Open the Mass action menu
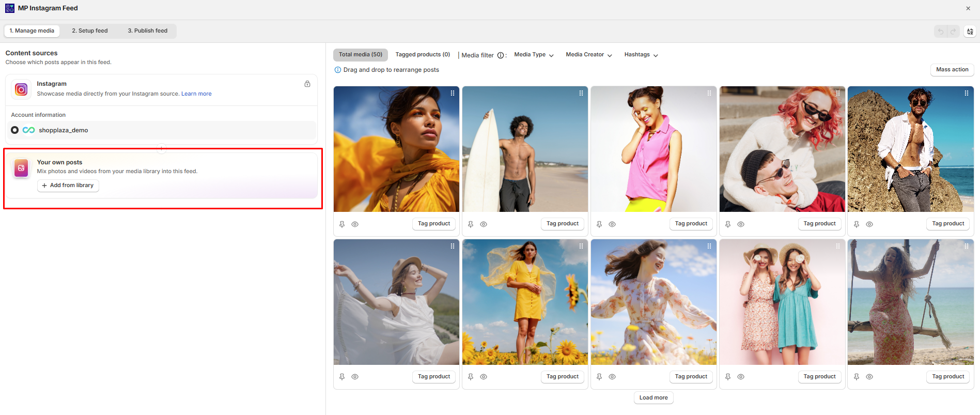Screen dimensions: 980x415 (952, 70)
